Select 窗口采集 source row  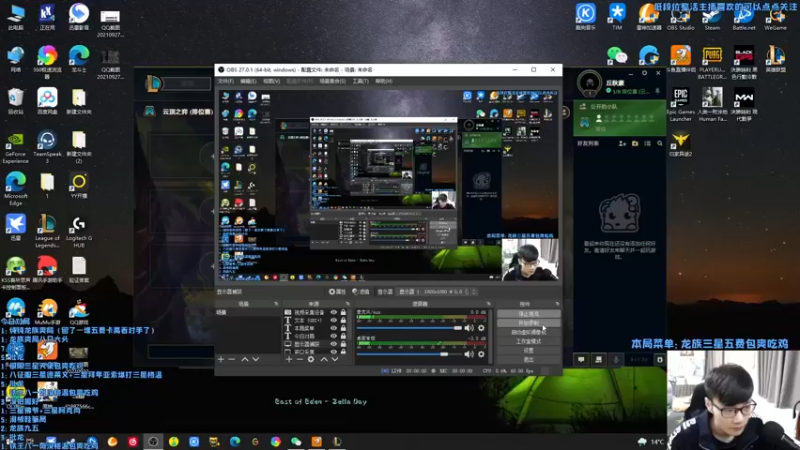click(x=315, y=352)
